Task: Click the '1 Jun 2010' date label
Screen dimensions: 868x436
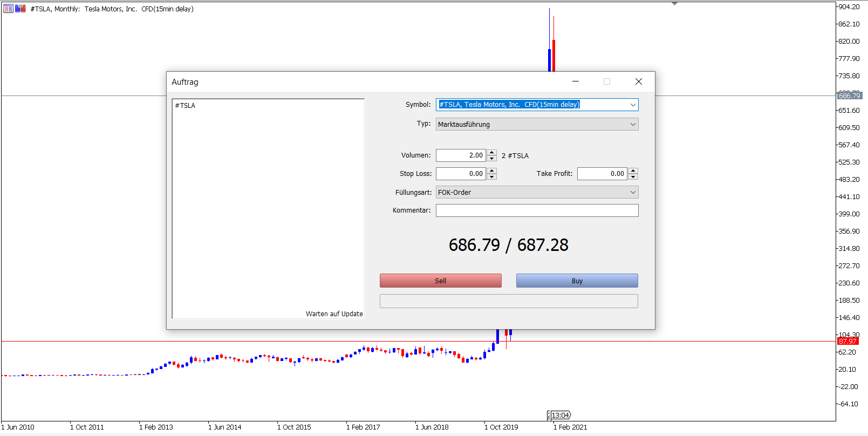Action: (18, 427)
